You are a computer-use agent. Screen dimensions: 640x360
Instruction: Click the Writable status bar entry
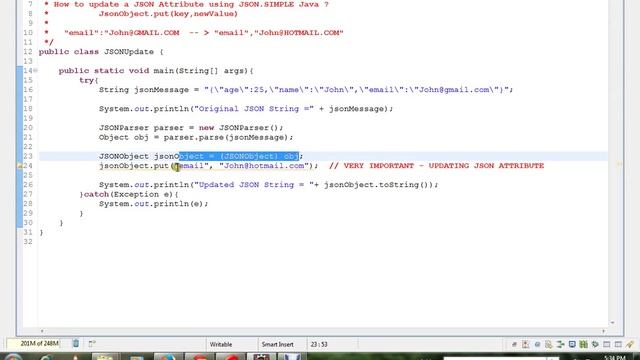pyautogui.click(x=221, y=344)
